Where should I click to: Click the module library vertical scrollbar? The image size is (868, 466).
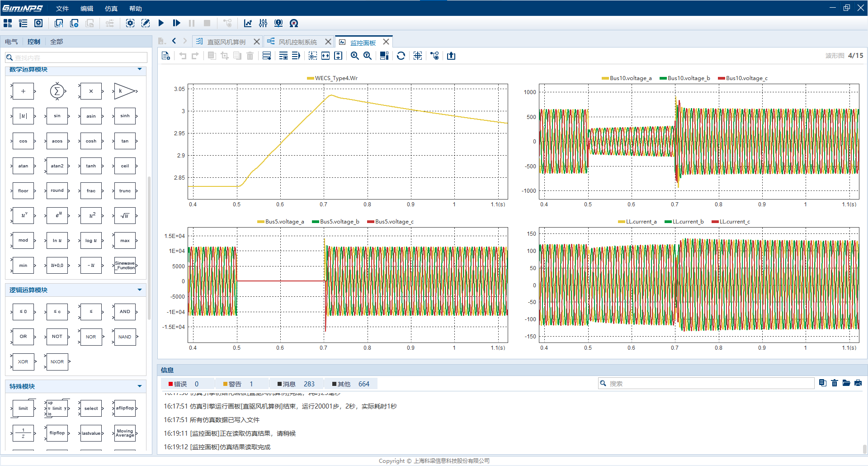pyautogui.click(x=149, y=248)
